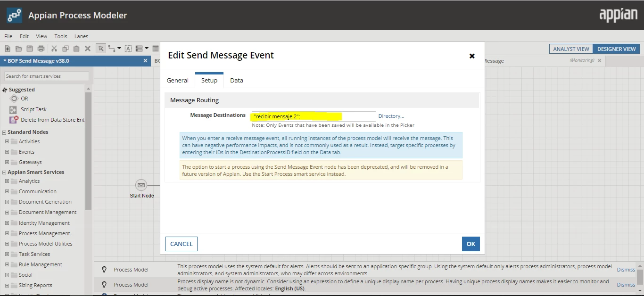Image resolution: width=644 pixels, height=296 pixels.
Task: Open the connector tool dropdown arrow
Action: 119,49
